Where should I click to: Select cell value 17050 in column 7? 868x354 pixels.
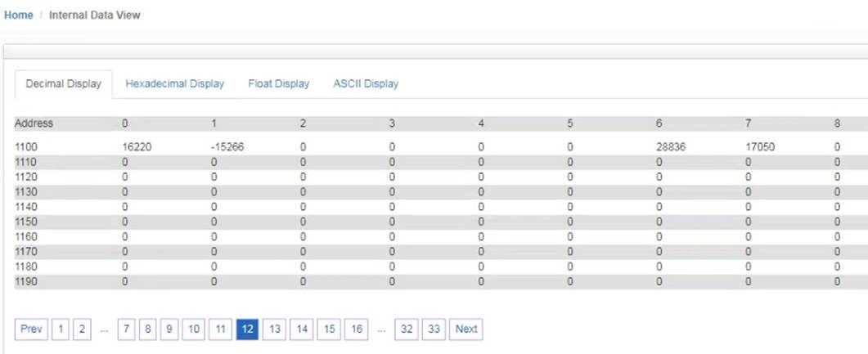pyautogui.click(x=760, y=147)
